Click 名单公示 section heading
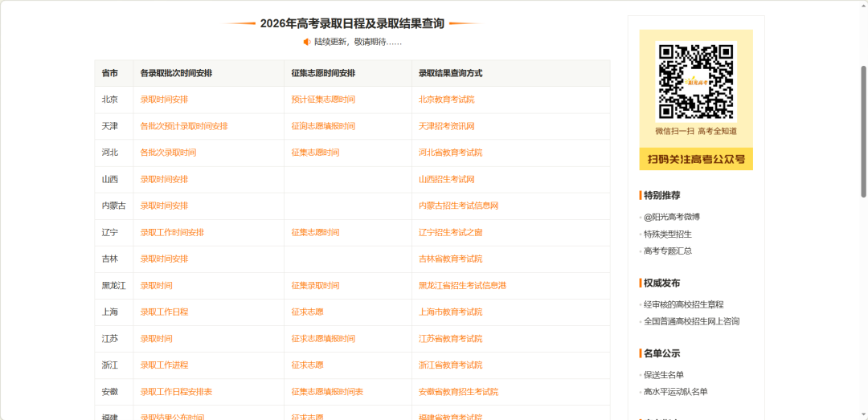Image resolution: width=868 pixels, height=420 pixels. click(x=662, y=353)
